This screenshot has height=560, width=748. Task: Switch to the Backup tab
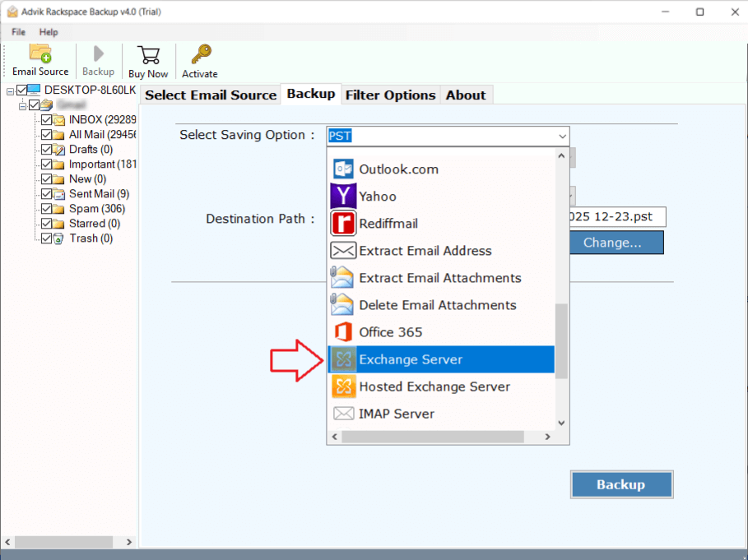click(x=311, y=94)
